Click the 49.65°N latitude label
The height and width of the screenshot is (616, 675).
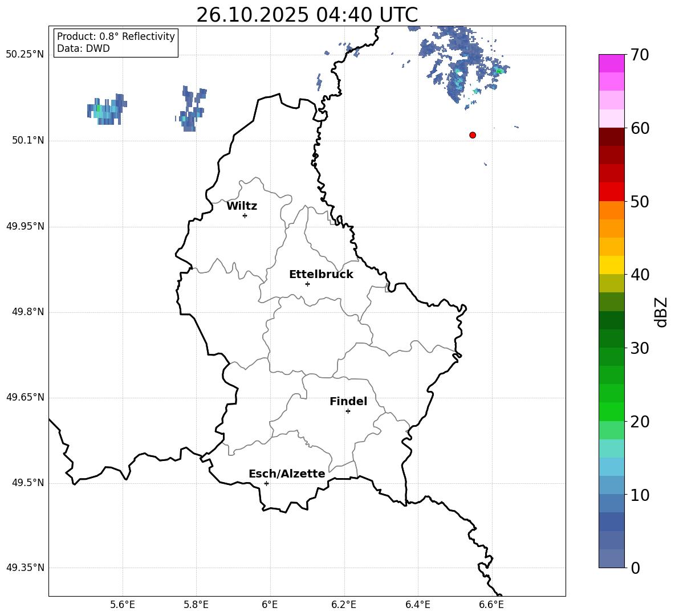point(25,397)
